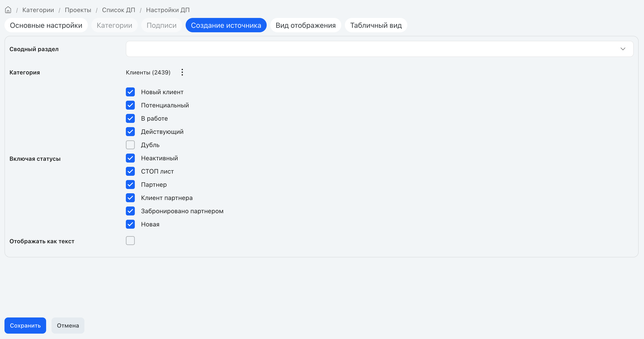Open the Табличный вид tab
644x339 pixels.
pyautogui.click(x=376, y=25)
